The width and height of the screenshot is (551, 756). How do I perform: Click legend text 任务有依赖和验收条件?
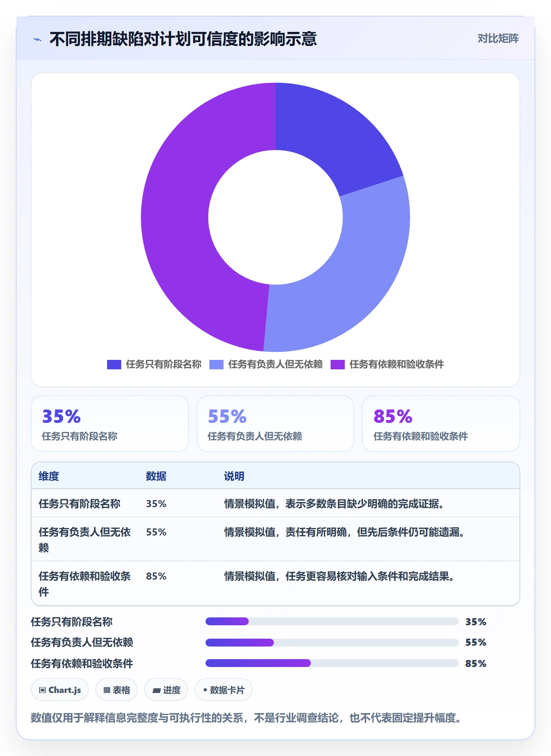tap(397, 365)
